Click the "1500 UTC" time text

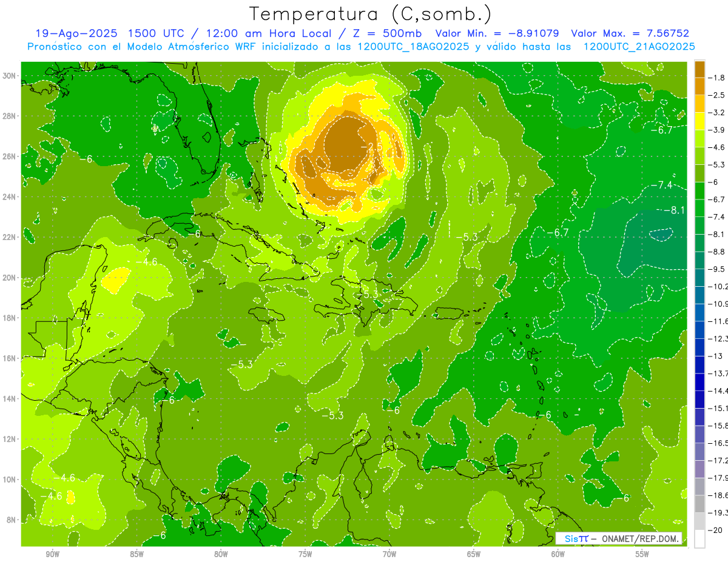155,33
